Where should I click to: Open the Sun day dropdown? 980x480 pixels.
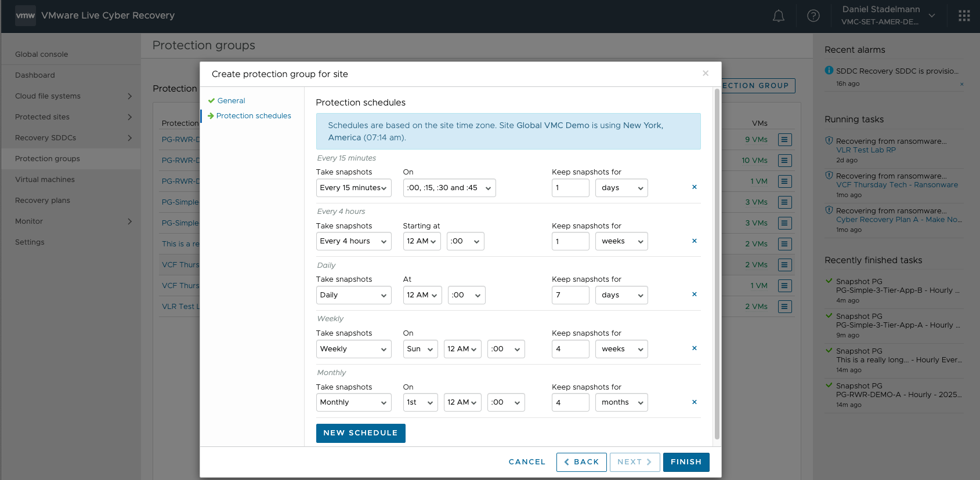[420, 349]
